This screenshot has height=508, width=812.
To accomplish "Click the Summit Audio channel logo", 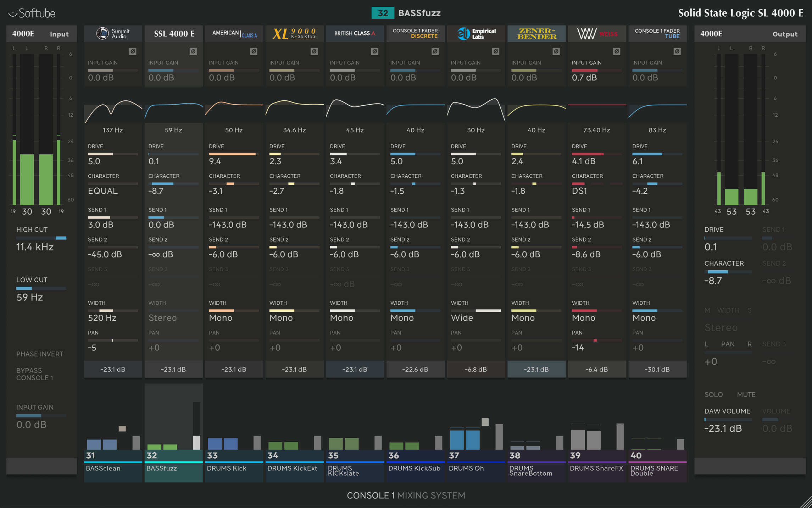I will [x=113, y=34].
